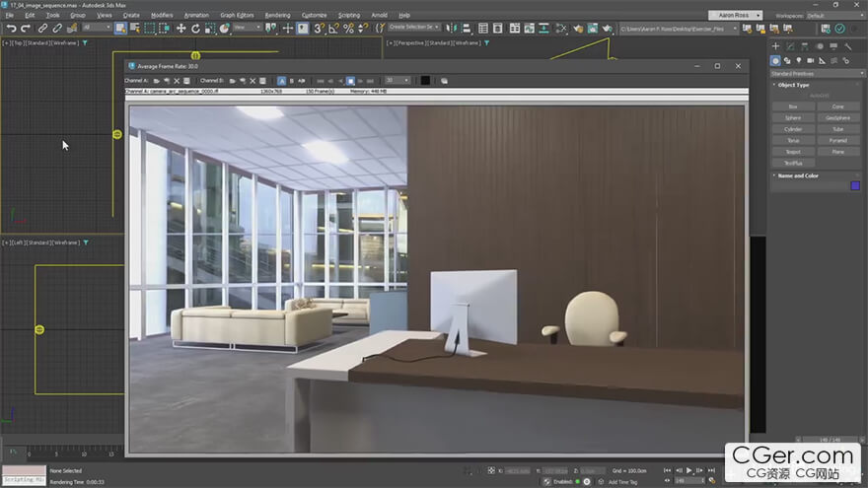Open the Edit menu
This screenshot has width=868, height=488.
point(30,16)
